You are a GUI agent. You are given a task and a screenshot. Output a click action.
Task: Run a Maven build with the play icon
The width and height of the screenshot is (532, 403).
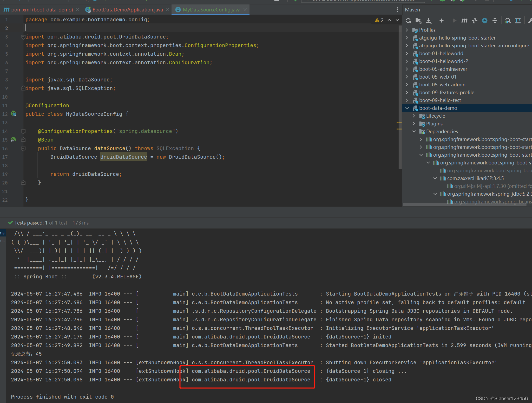[454, 20]
